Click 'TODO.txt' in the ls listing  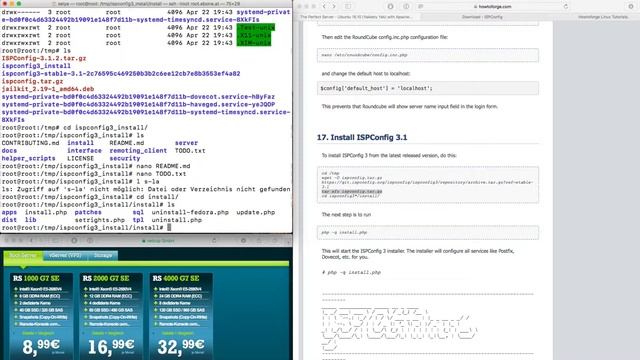[x=190, y=151]
